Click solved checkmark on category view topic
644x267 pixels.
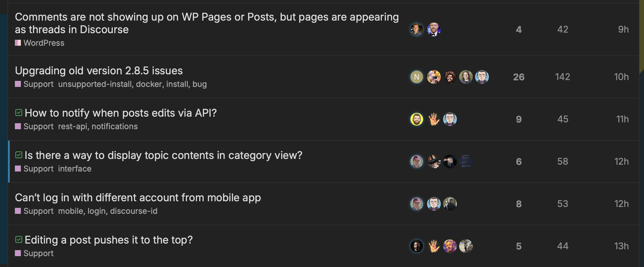tap(19, 155)
